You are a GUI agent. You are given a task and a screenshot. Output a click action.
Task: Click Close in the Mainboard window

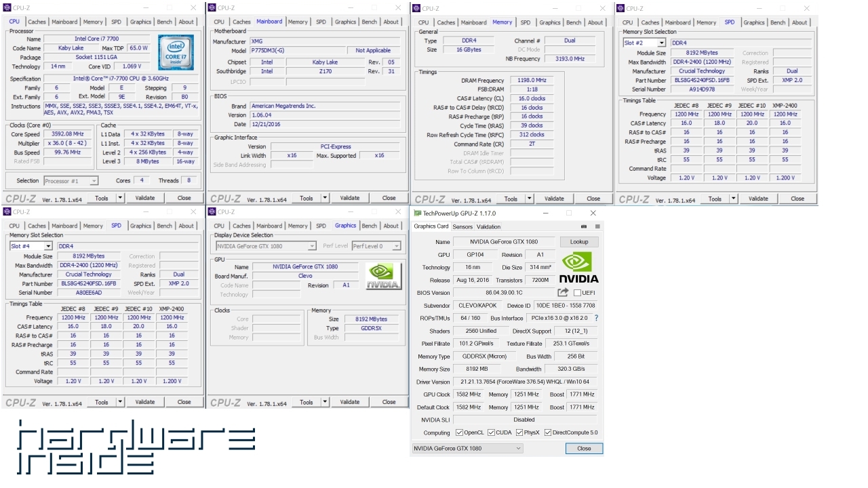(389, 199)
